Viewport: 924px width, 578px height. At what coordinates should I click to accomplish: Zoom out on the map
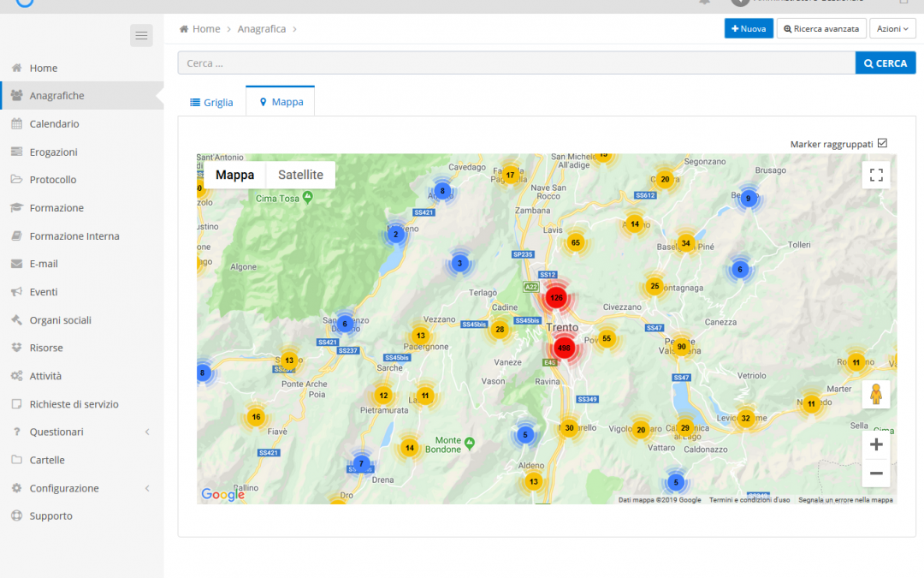876,473
